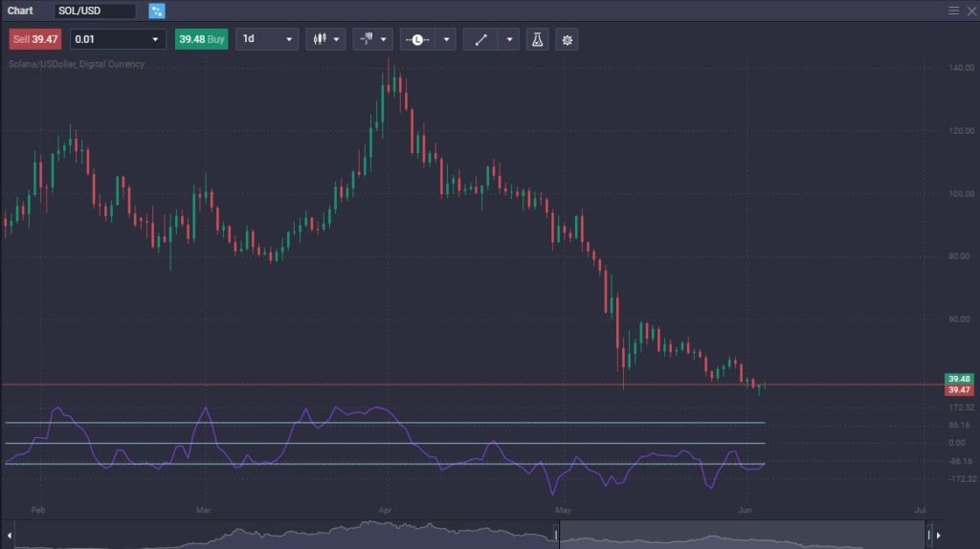Click the scroll left arrow on navigator
The image size is (980, 549).
[x=10, y=535]
